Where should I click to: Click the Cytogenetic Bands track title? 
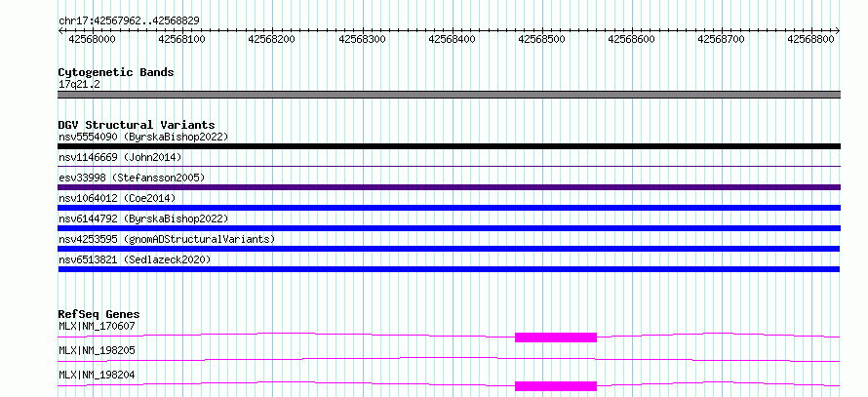[x=116, y=72]
